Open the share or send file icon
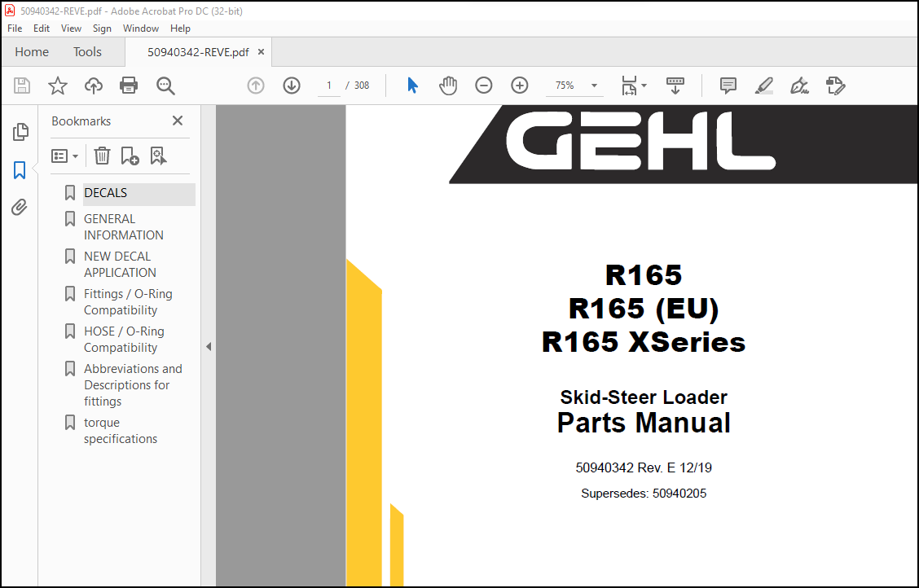This screenshot has height=588, width=919. [835, 86]
